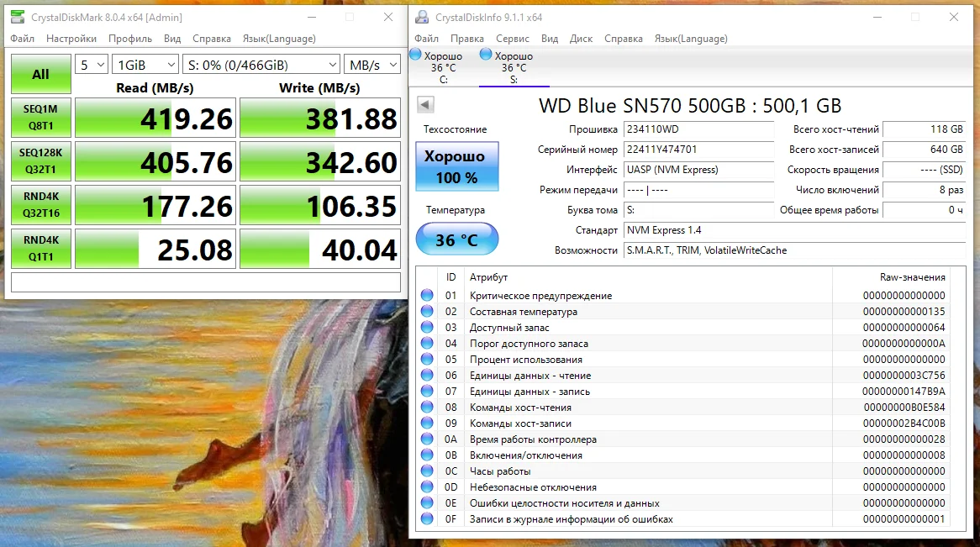980x547 pixels.
Task: Expand the MB/s units dropdown
Action: point(371,65)
